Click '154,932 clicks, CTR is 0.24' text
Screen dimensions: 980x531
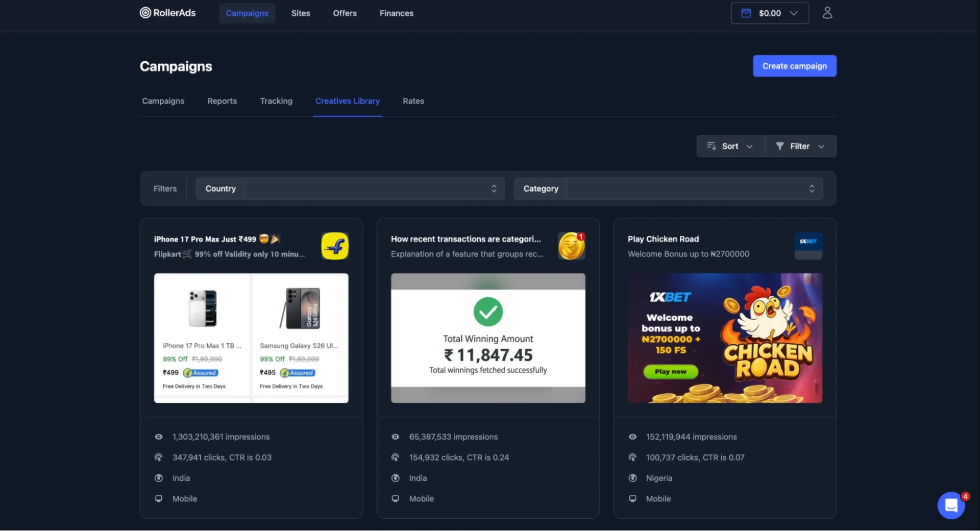click(459, 457)
